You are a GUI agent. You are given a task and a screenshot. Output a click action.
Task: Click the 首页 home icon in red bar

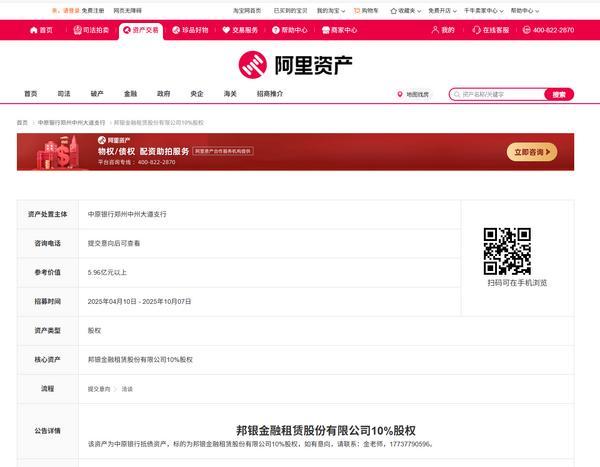click(41, 30)
